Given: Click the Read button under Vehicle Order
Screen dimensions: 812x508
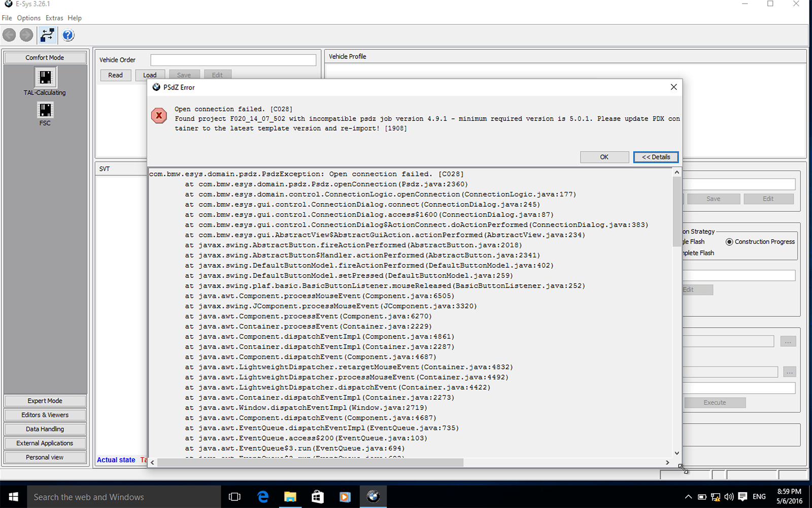Looking at the screenshot, I should click(x=116, y=75).
